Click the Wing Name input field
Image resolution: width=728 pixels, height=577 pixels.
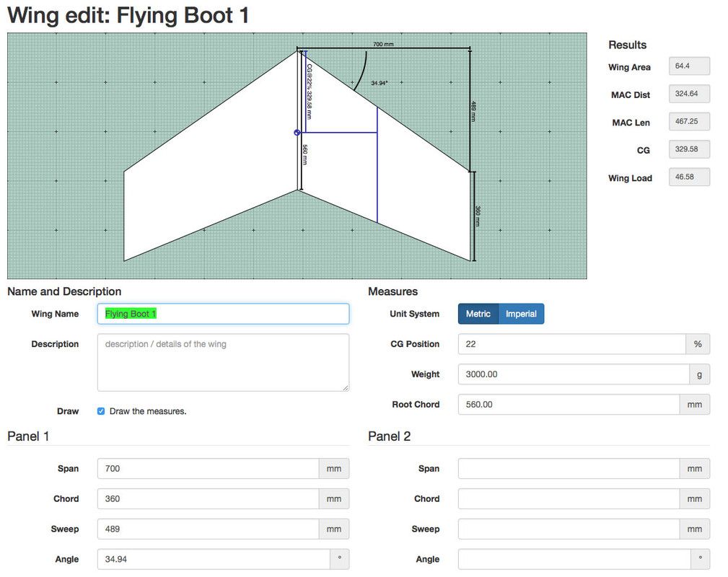[224, 314]
